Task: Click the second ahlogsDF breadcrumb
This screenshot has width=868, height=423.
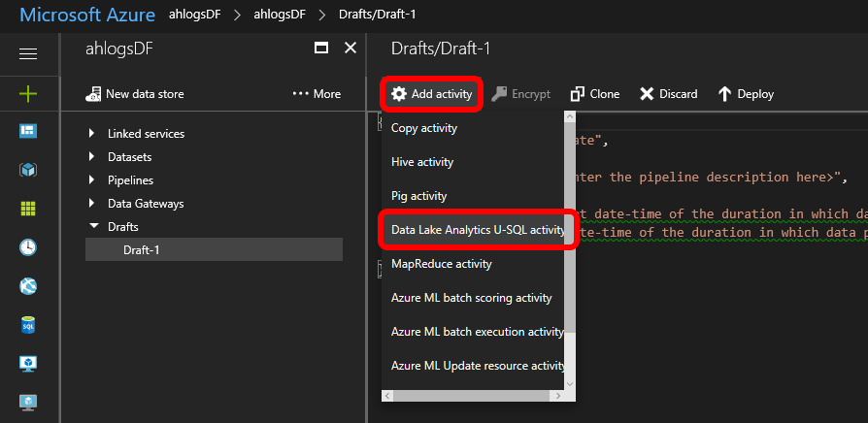Action: (x=280, y=15)
